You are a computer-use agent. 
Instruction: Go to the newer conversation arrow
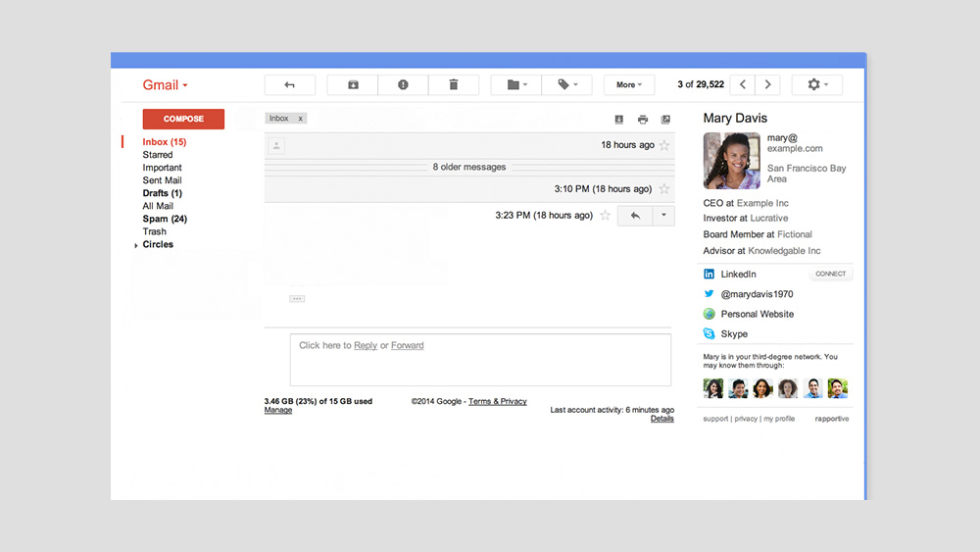pyautogui.click(x=743, y=85)
